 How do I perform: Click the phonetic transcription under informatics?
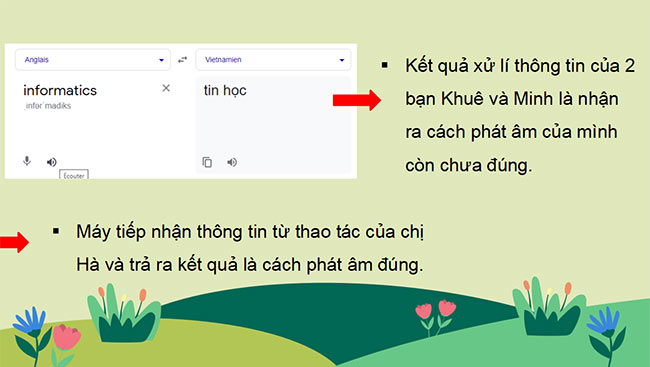coord(48,106)
